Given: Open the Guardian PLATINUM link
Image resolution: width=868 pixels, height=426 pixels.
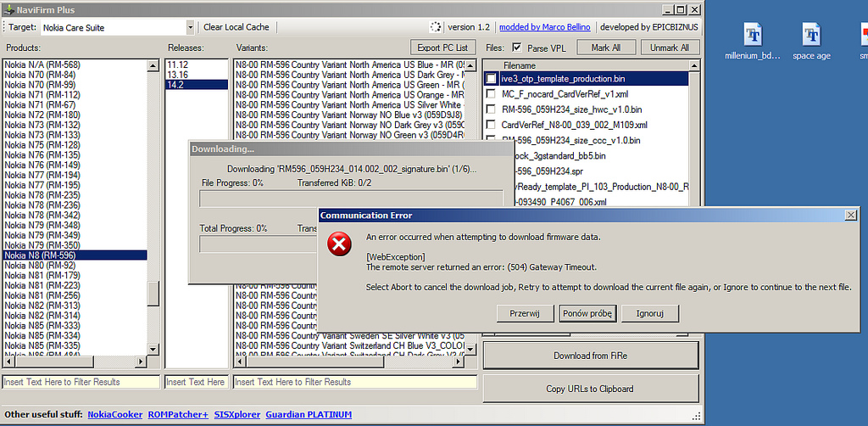Looking at the screenshot, I should coord(309,414).
